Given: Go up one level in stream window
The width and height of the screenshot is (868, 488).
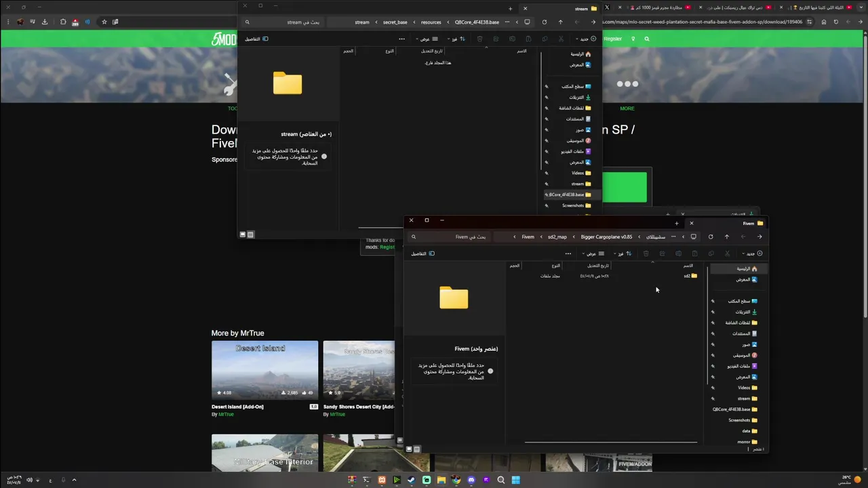Looking at the screenshot, I should coord(560,22).
